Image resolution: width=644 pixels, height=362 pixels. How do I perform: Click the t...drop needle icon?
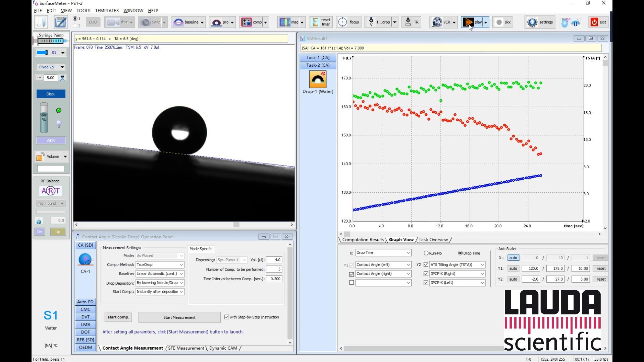click(371, 22)
